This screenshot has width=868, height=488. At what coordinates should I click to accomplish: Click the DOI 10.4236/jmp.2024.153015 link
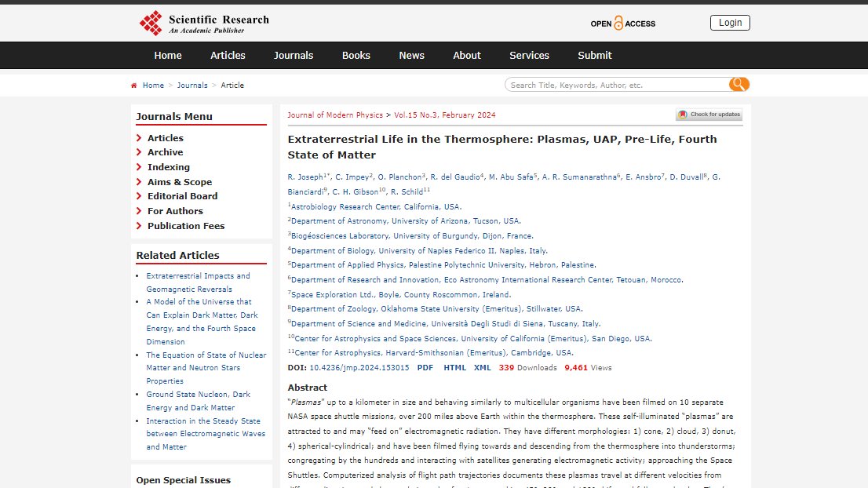pos(359,368)
